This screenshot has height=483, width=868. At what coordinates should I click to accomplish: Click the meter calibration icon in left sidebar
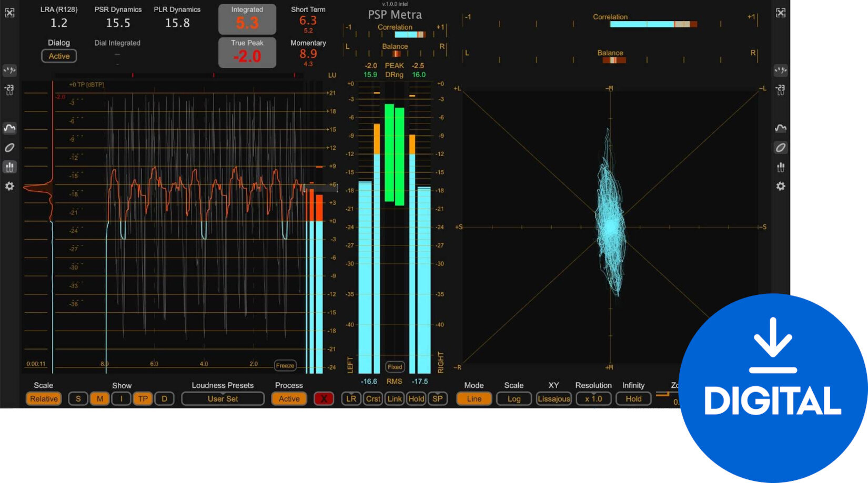9,70
